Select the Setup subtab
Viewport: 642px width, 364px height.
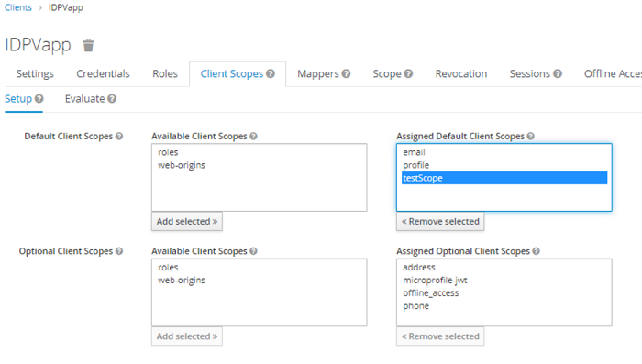coord(18,99)
